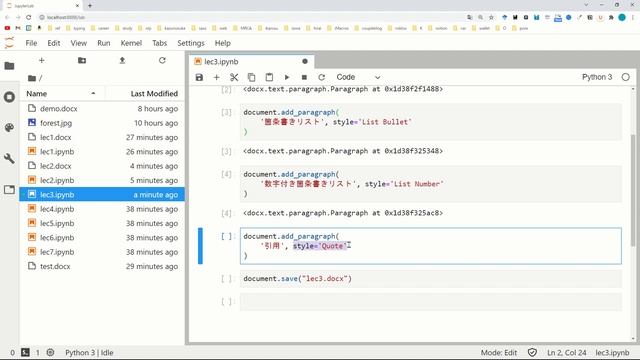This screenshot has height=360, width=640.
Task: Click the trusted notebook shield icon
Action: point(532,352)
